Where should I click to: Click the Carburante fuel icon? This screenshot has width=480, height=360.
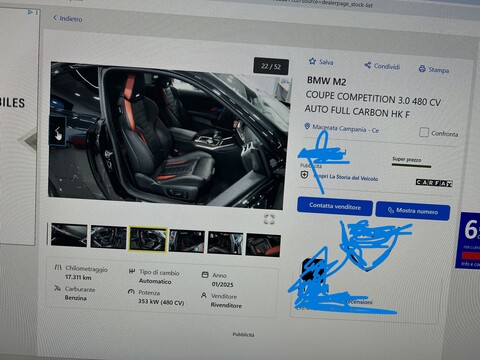(x=57, y=288)
